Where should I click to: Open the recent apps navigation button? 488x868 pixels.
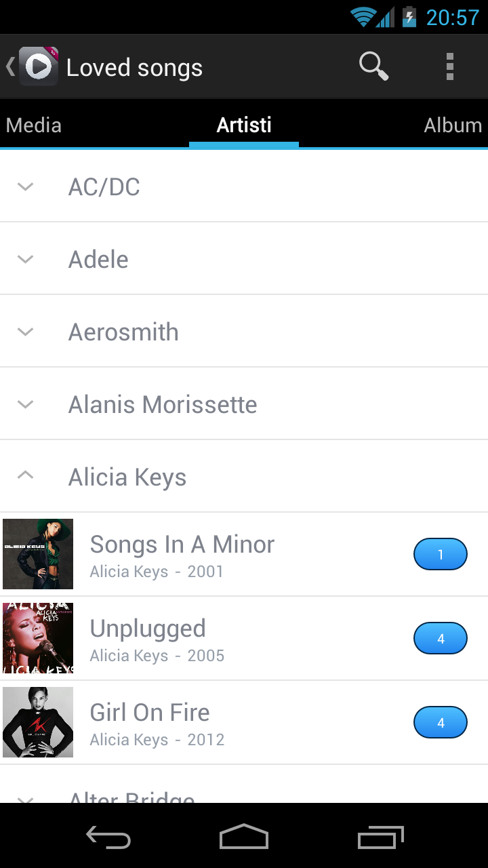click(x=380, y=838)
